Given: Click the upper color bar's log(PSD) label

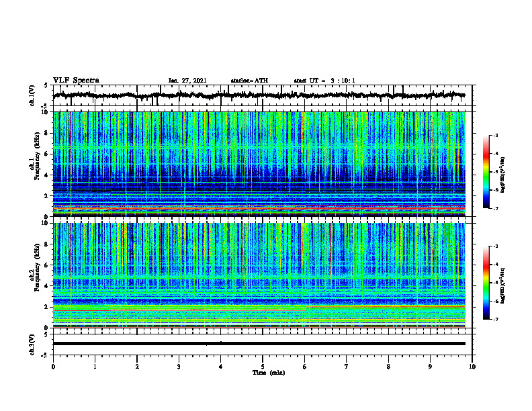Looking at the screenshot, I should tap(504, 175).
